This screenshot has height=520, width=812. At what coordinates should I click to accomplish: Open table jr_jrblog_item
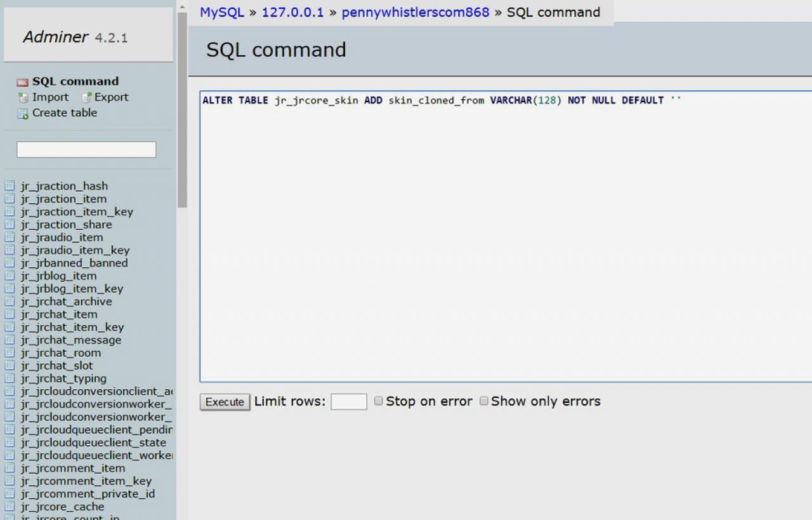58,276
